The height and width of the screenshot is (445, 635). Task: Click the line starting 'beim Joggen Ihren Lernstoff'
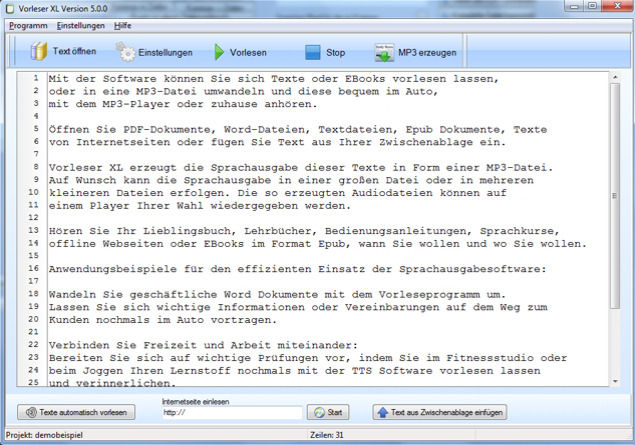(x=294, y=371)
